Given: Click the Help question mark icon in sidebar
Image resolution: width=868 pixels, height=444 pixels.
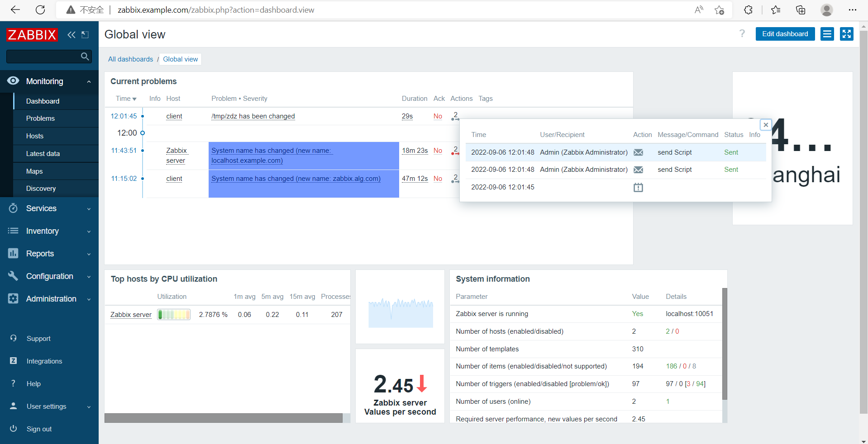Looking at the screenshot, I should (13, 383).
